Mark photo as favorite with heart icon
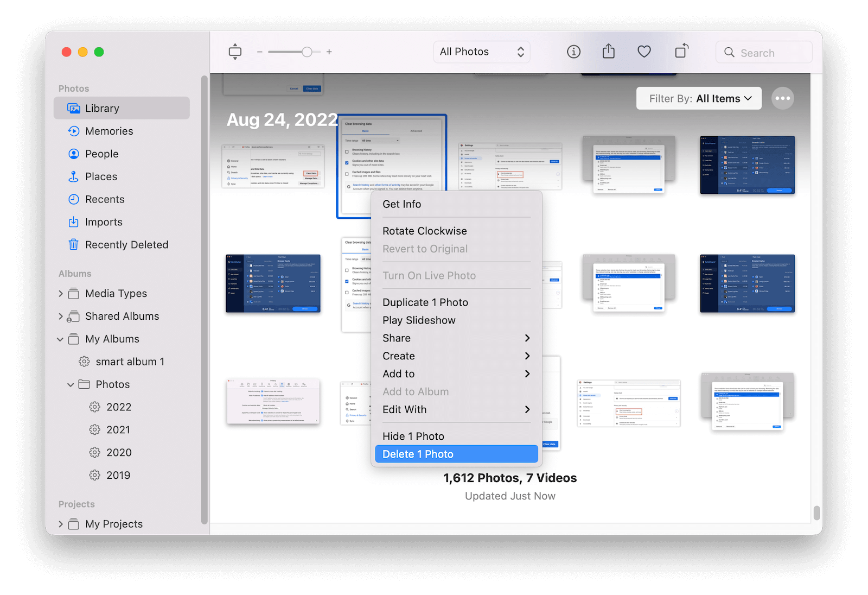 click(644, 52)
